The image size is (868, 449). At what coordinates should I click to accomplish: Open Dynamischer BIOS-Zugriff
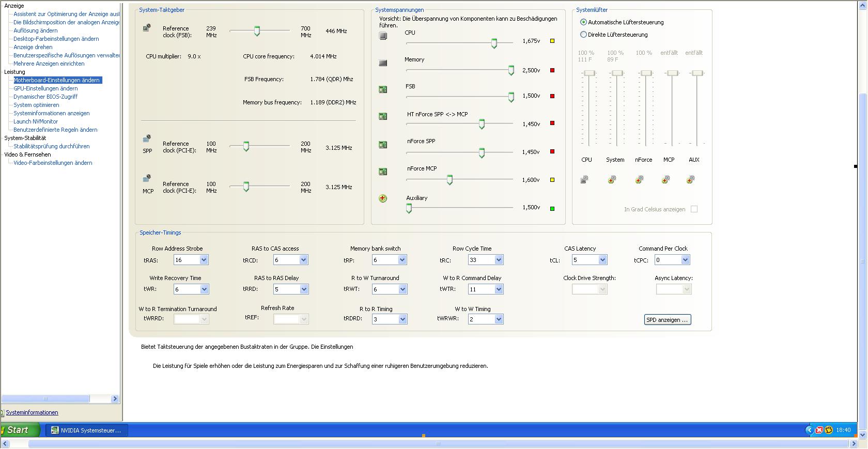pos(45,97)
